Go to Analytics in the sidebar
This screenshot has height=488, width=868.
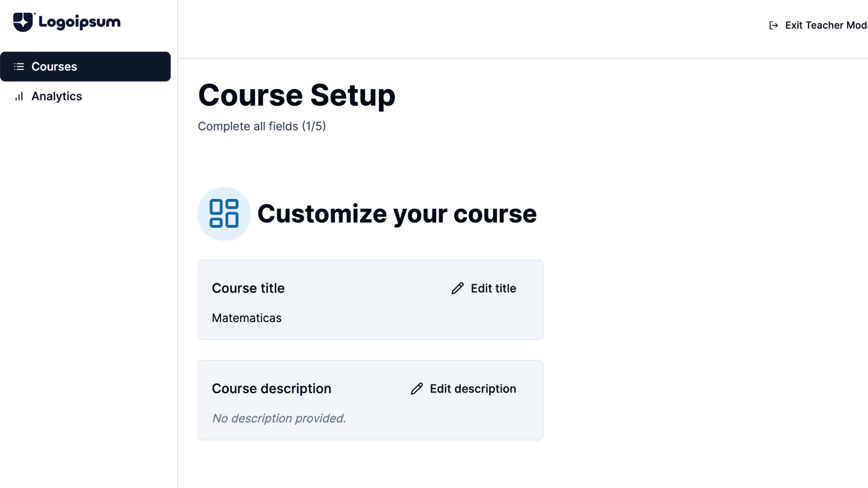point(57,97)
